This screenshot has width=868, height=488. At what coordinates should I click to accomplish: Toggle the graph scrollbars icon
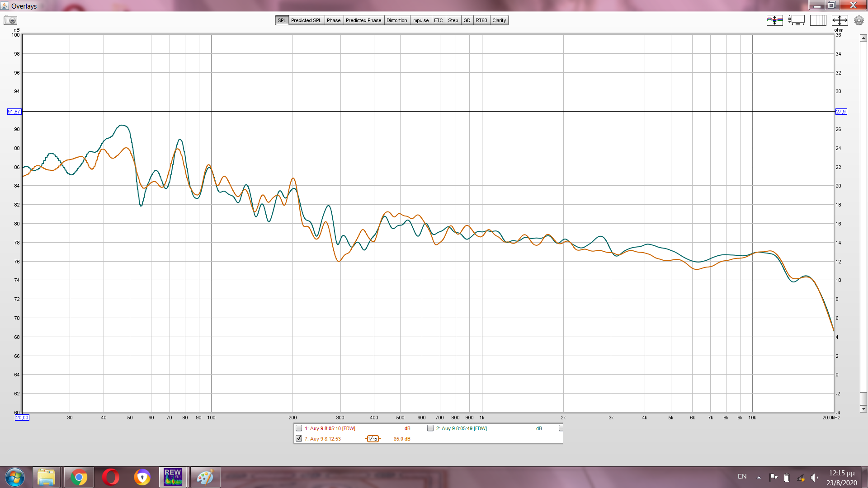point(796,20)
